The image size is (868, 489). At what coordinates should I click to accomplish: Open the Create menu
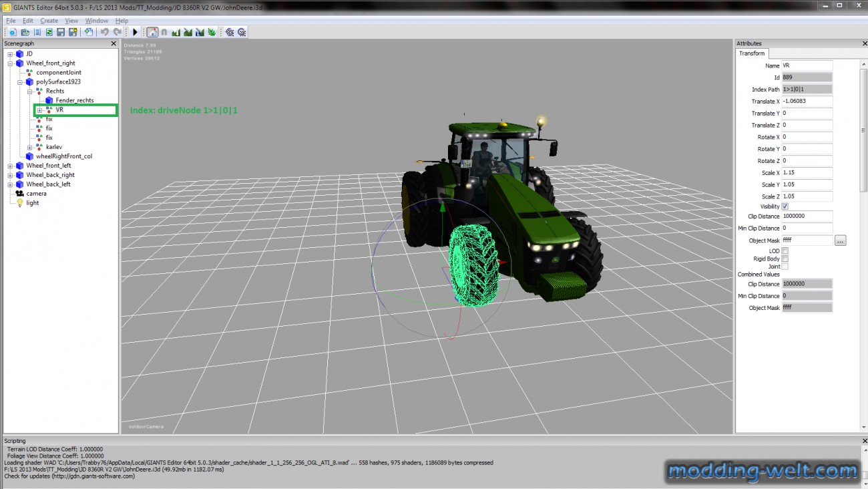pos(49,21)
